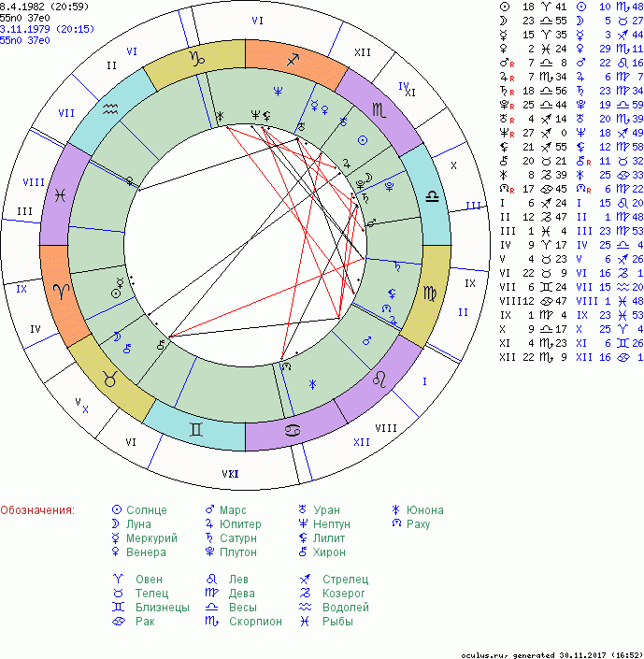Select the Sagittarius glyph on the orange ring segment
The width and height of the screenshot is (644, 659).
coord(293,59)
